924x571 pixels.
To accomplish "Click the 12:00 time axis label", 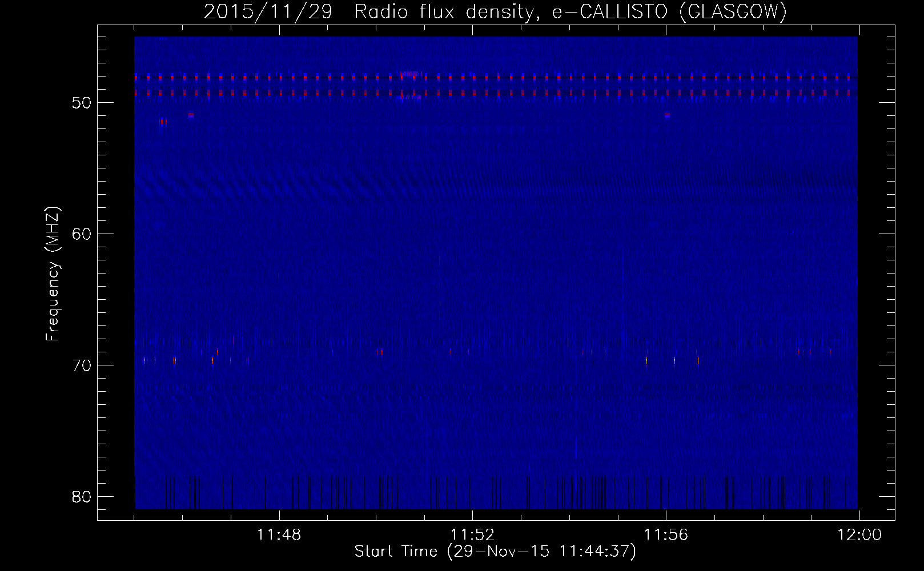I will (x=859, y=535).
